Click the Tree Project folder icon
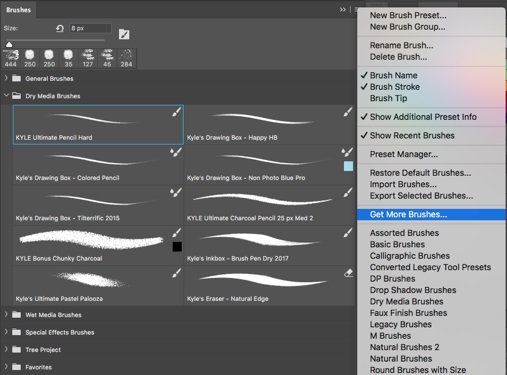Viewport: 507px width, 375px height. click(16, 349)
